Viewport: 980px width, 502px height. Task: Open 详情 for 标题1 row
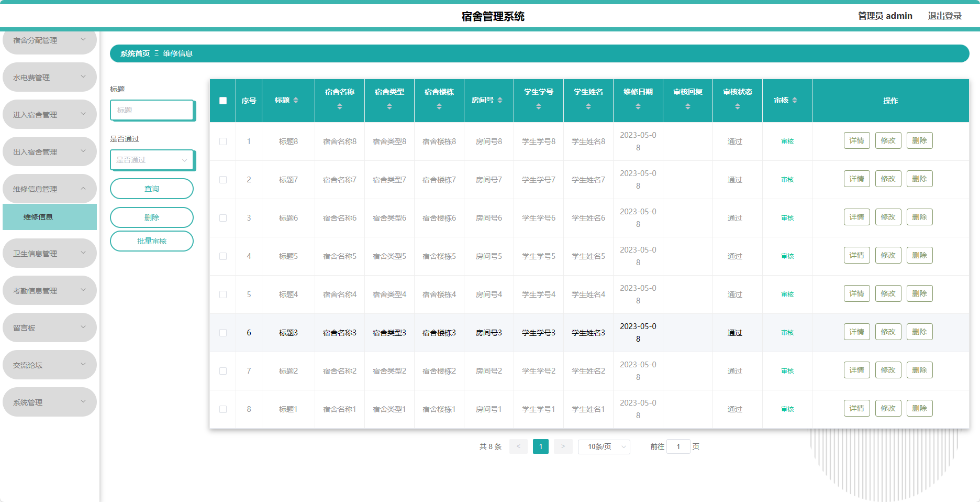857,408
